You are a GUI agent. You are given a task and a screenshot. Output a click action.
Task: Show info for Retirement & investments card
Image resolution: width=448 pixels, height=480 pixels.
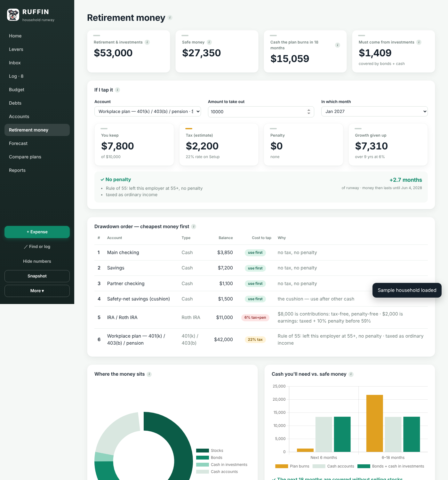[x=147, y=42]
